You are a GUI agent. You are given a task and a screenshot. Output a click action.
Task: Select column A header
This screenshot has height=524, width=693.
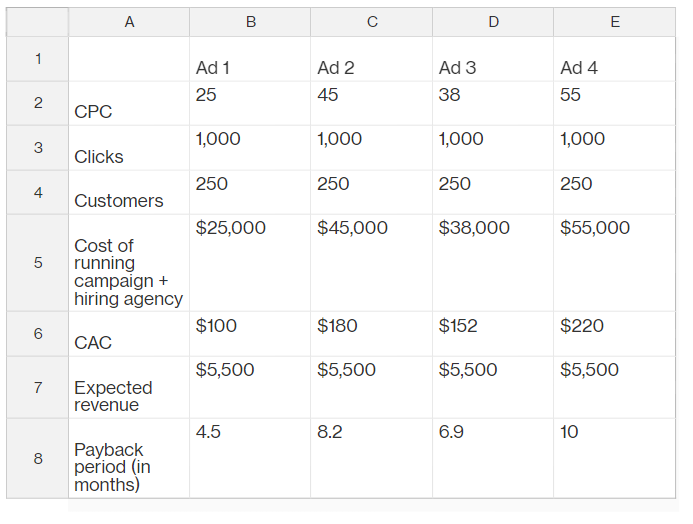[129, 22]
